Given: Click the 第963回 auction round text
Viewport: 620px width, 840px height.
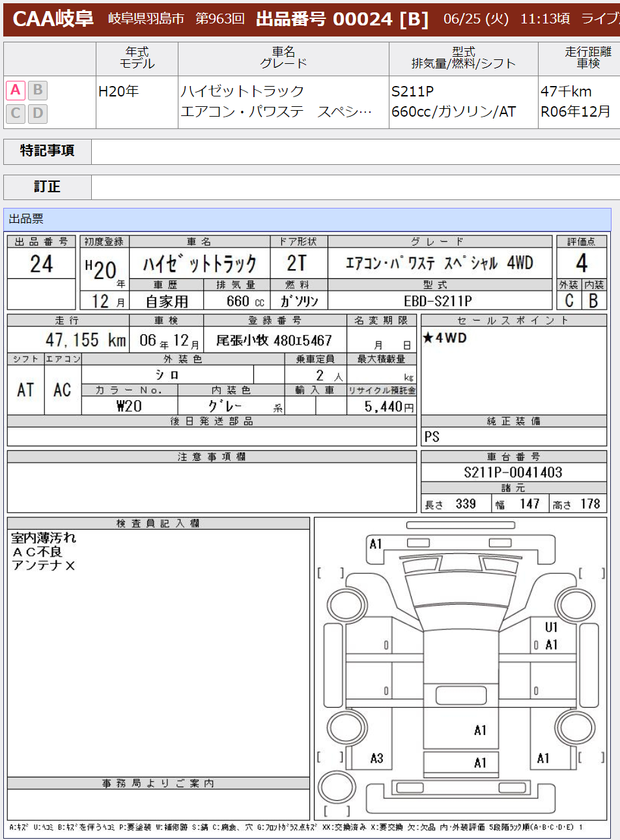Looking at the screenshot, I should click(220, 19).
